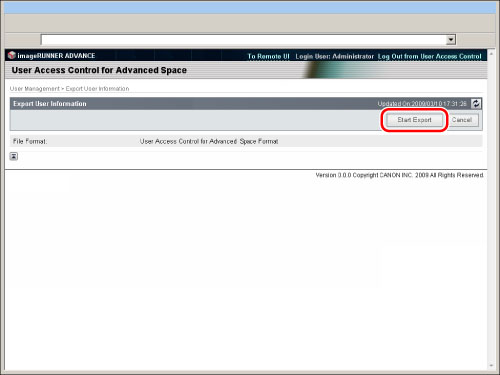
Task: Click the Export User Information panel header
Action: [246, 104]
